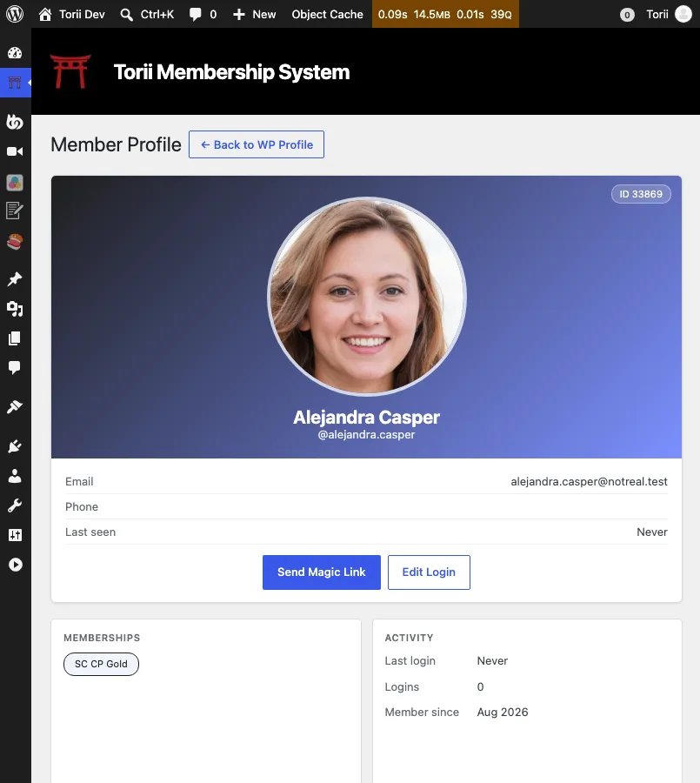
Task: Click the Member since label
Action: point(422,712)
